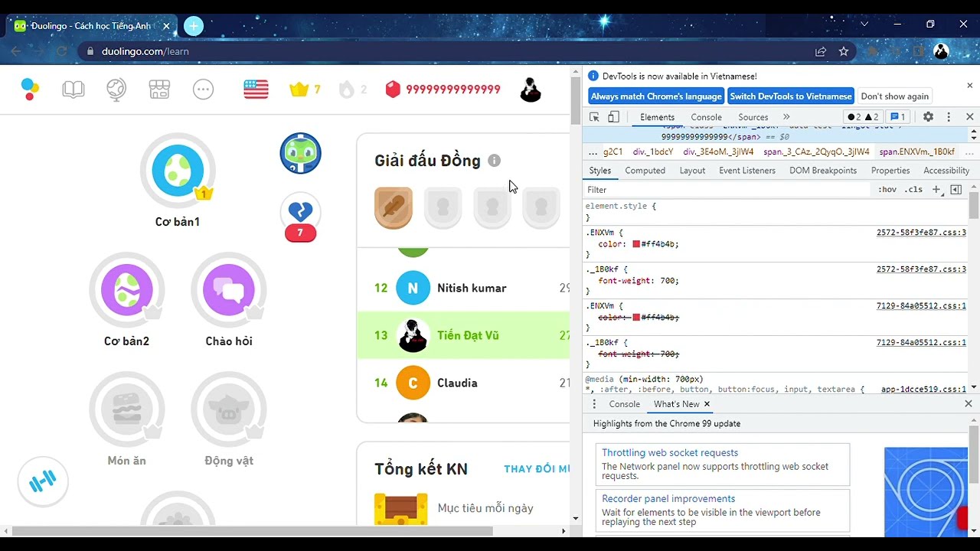Click the dumbbell practice button
The height and width of the screenshot is (551, 980).
pos(43,481)
